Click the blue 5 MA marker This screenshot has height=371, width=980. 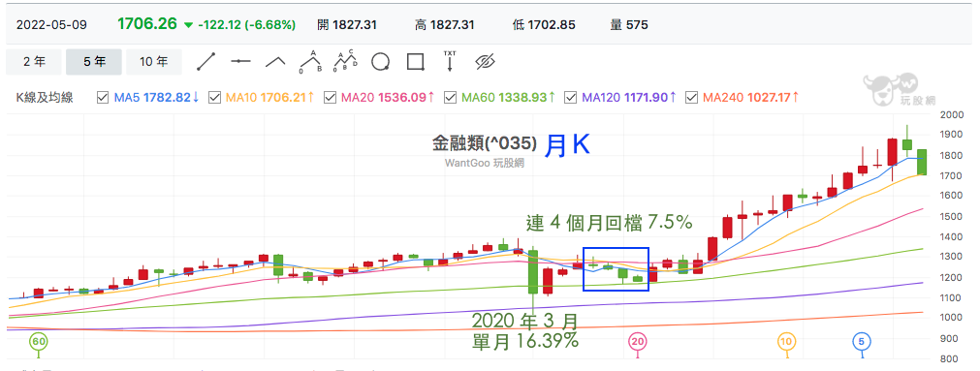click(x=863, y=342)
